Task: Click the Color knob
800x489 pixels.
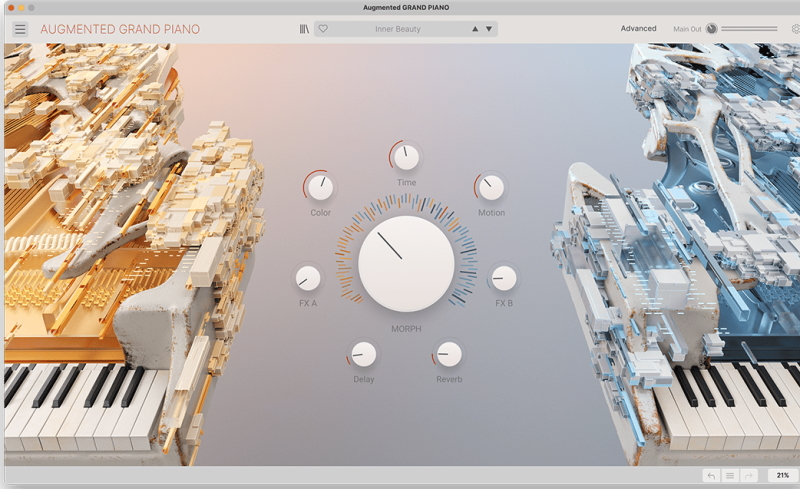Action: [x=320, y=186]
